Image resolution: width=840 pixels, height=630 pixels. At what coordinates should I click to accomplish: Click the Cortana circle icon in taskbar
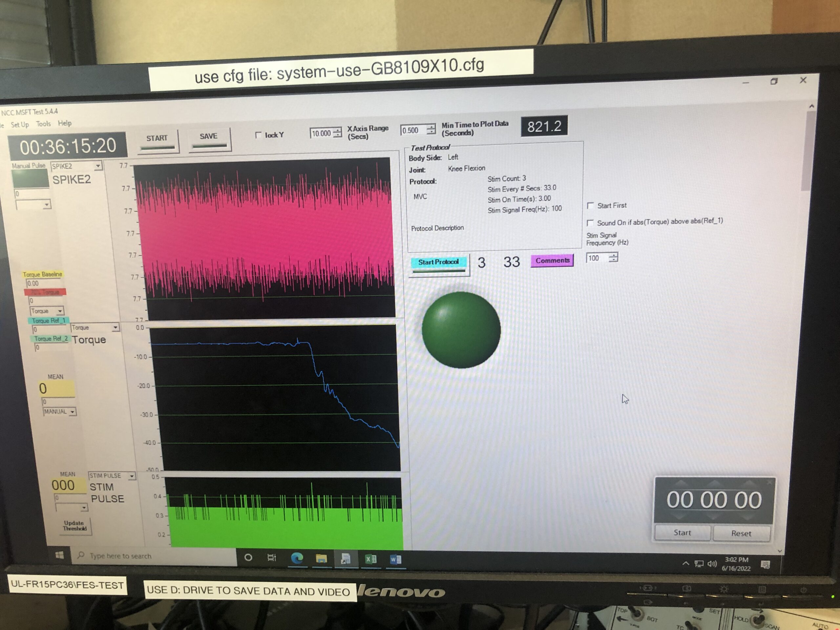248,557
